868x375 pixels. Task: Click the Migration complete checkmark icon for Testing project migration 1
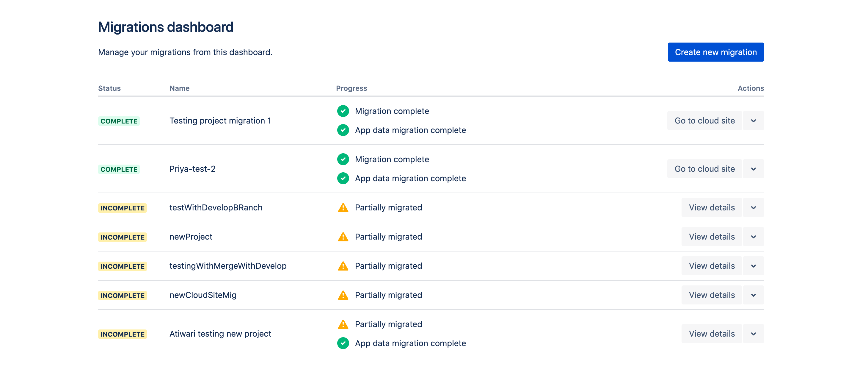pos(343,111)
